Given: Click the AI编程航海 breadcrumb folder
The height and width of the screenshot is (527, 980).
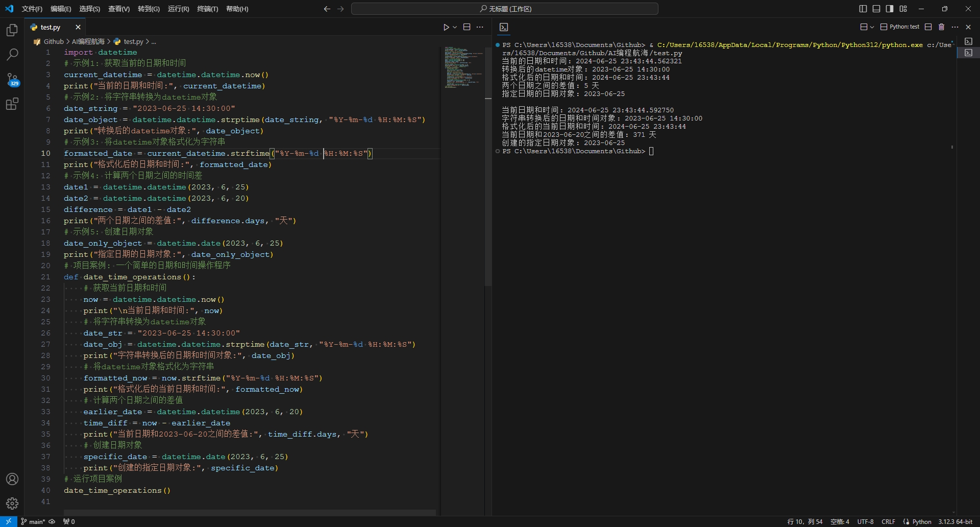Looking at the screenshot, I should (x=88, y=41).
